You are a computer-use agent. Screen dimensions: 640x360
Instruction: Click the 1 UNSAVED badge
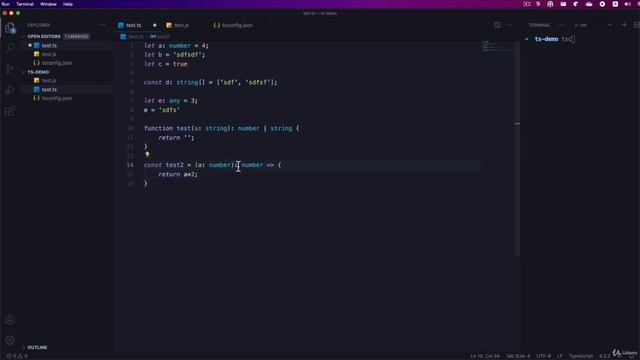pos(76,36)
